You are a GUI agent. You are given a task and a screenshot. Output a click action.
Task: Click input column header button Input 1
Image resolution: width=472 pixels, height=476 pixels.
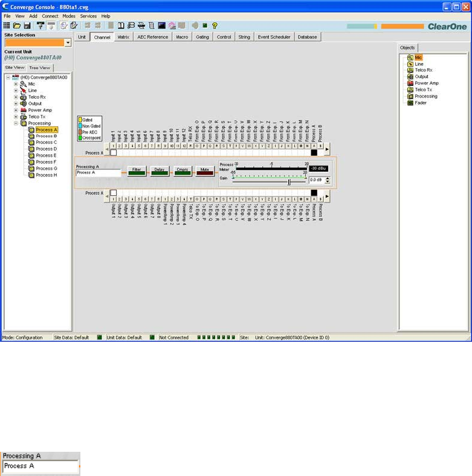pos(113,146)
